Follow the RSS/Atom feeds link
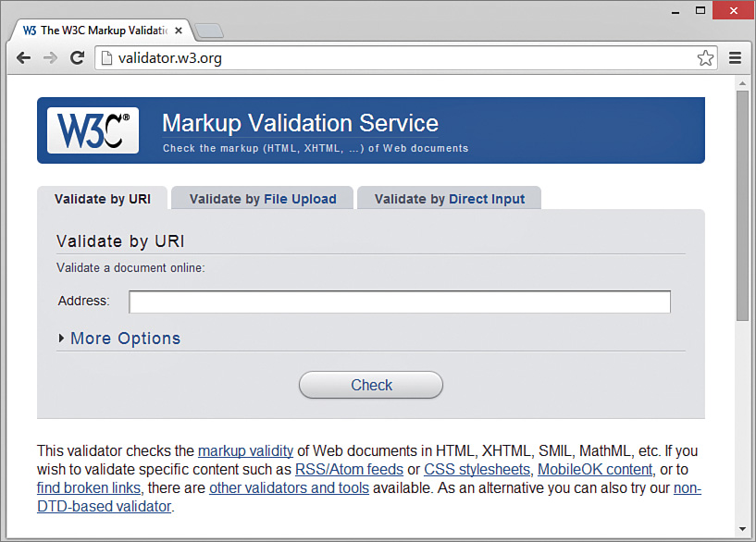This screenshot has height=542, width=756. pos(349,469)
